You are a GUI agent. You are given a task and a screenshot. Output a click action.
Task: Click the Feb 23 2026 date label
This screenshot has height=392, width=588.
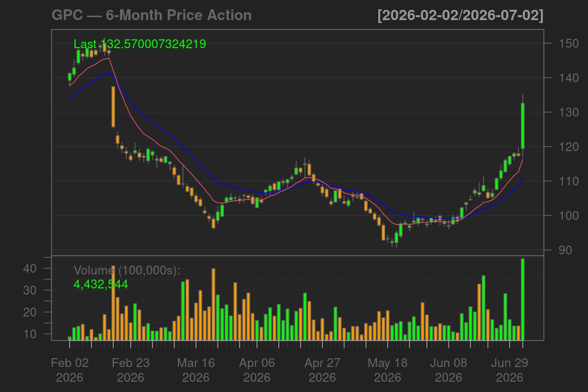pyautogui.click(x=131, y=370)
